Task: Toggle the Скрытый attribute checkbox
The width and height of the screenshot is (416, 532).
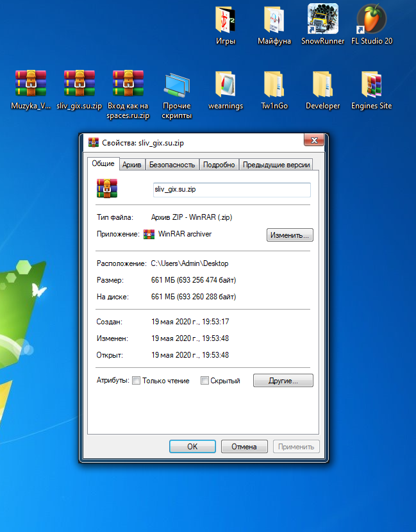Action: pos(204,381)
